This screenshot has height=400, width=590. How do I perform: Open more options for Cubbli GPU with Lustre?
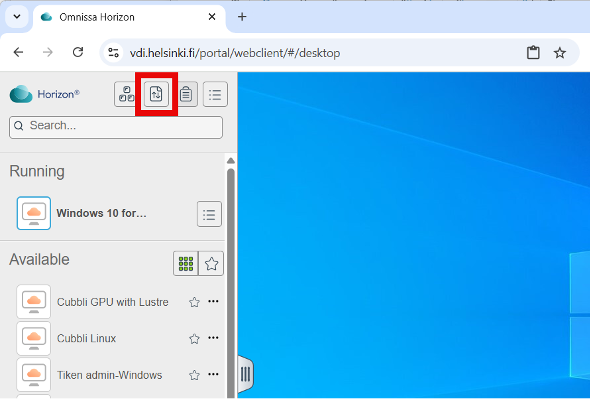click(213, 301)
